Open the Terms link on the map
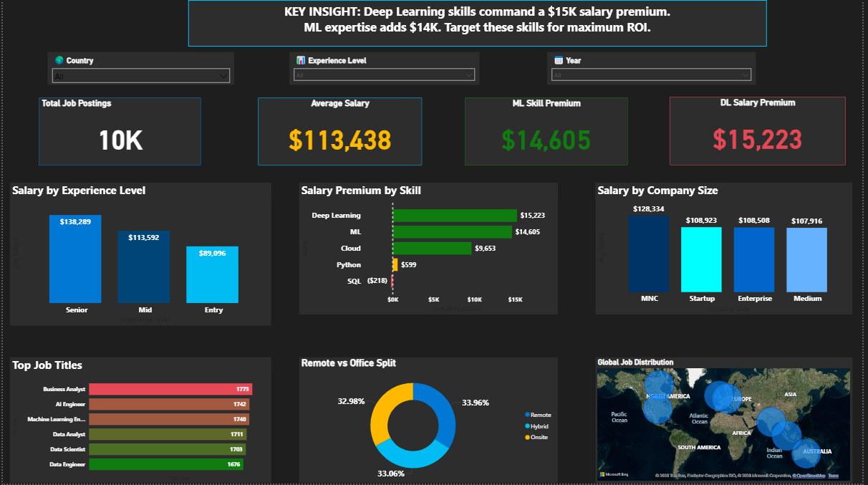 point(833,476)
